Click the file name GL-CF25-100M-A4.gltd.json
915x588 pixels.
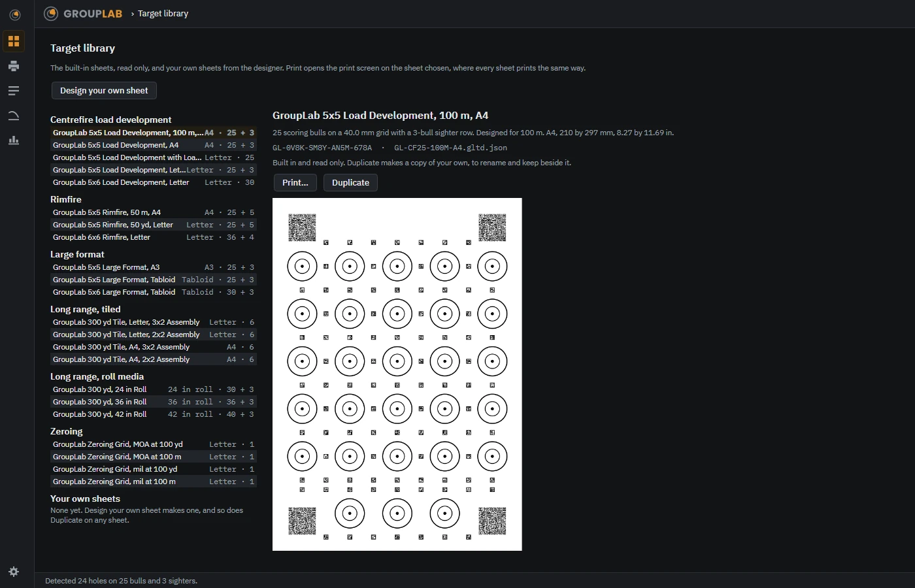450,148
